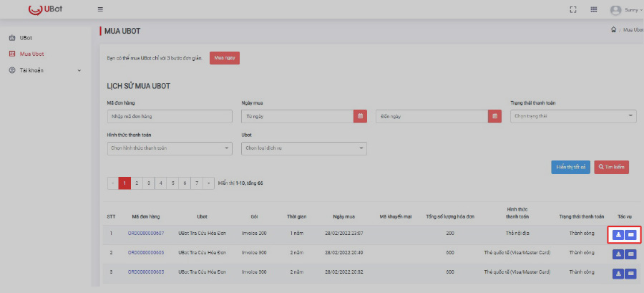
Task: Open Chọn loại dịch vụ dropdown
Action: click(304, 148)
